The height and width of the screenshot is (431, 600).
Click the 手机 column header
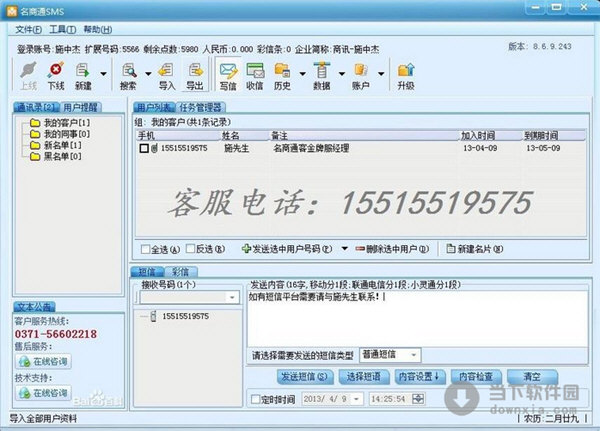coord(178,136)
